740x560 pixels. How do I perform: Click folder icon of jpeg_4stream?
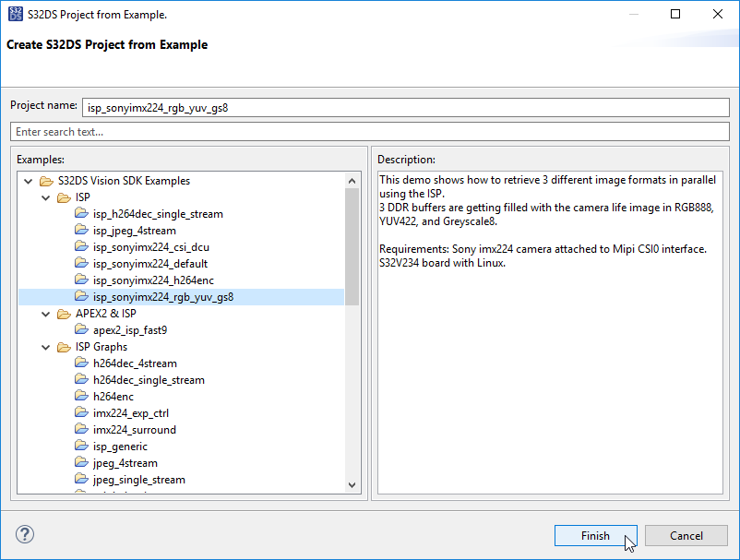click(x=81, y=462)
